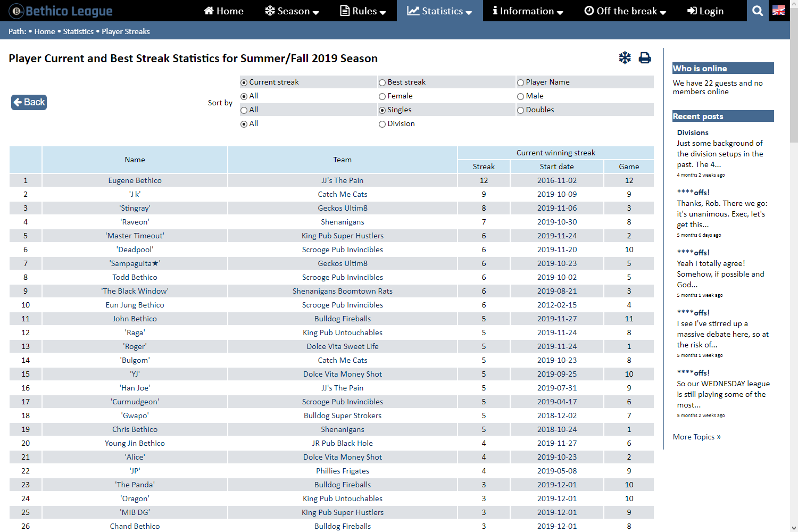The image size is (798, 532).
Task: Open the Rules dropdown menu
Action: point(363,11)
